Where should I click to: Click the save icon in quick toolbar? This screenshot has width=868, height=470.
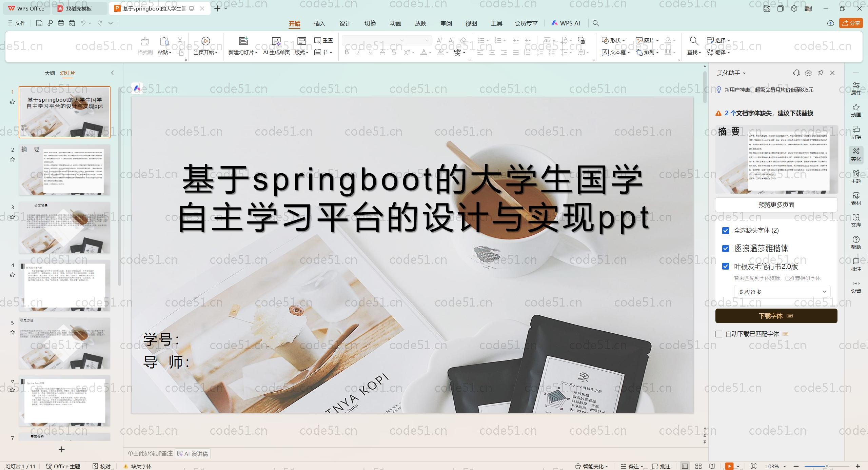coord(39,23)
